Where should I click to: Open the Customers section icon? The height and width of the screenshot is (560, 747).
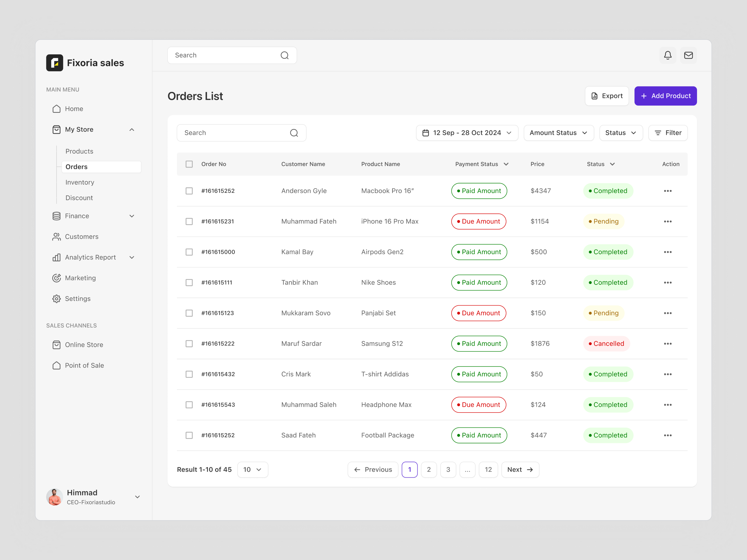(x=56, y=237)
